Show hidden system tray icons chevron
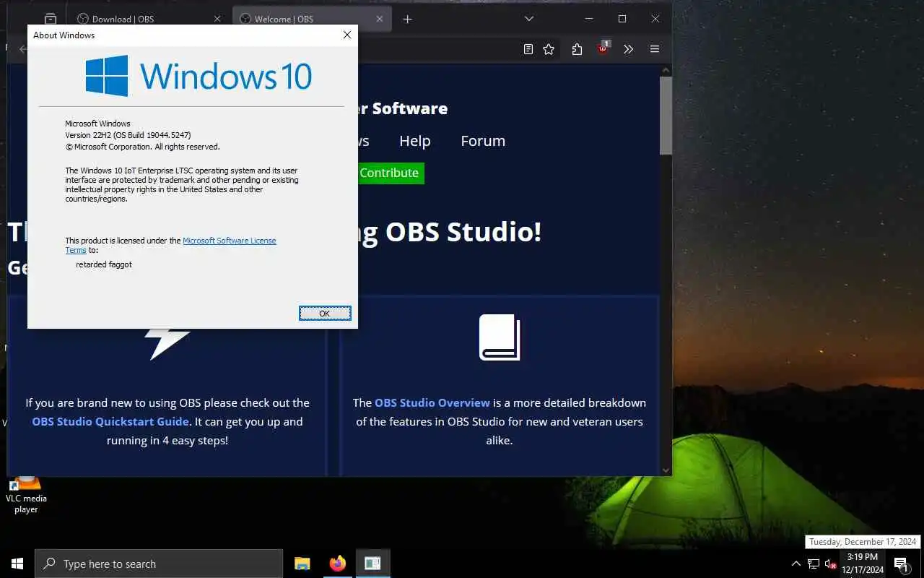Screen dimensions: 924x578 tap(796, 564)
